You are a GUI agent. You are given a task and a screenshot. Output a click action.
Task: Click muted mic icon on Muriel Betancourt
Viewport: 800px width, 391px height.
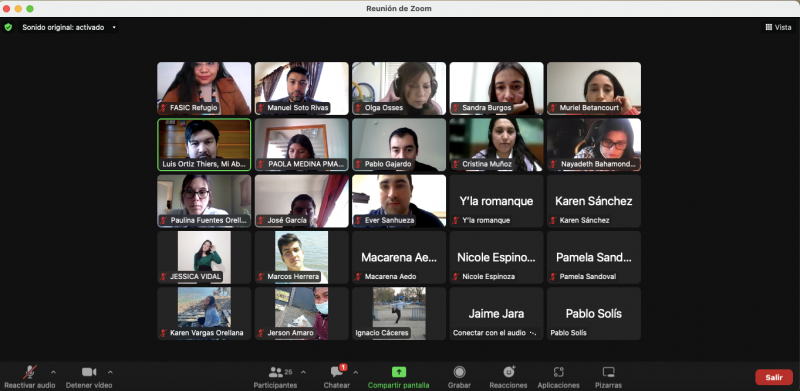[553, 108]
